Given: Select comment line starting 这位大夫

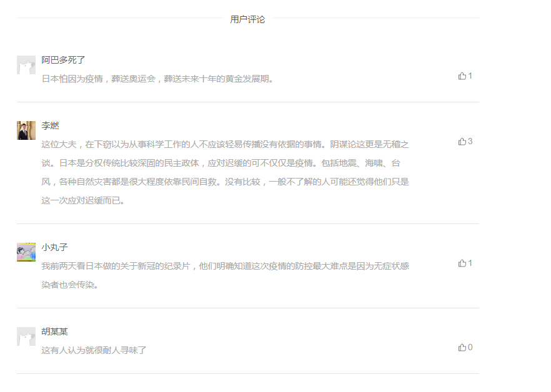Looking at the screenshot, I should point(225,144).
